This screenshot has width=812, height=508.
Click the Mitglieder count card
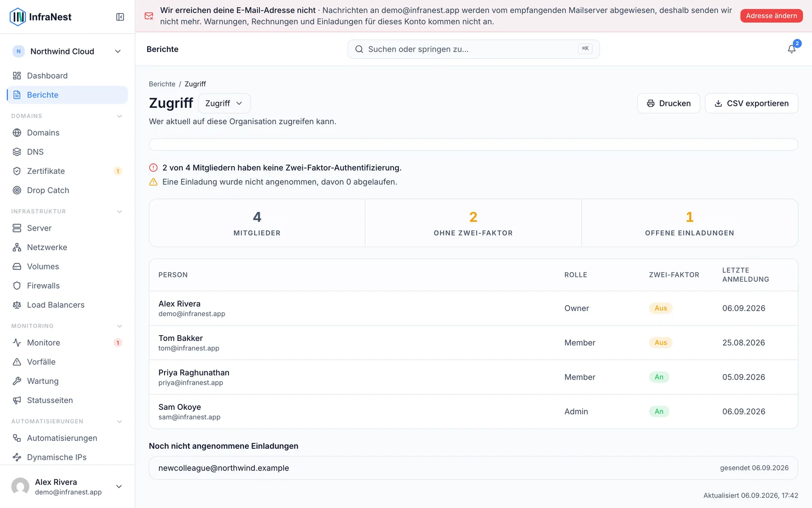257,223
